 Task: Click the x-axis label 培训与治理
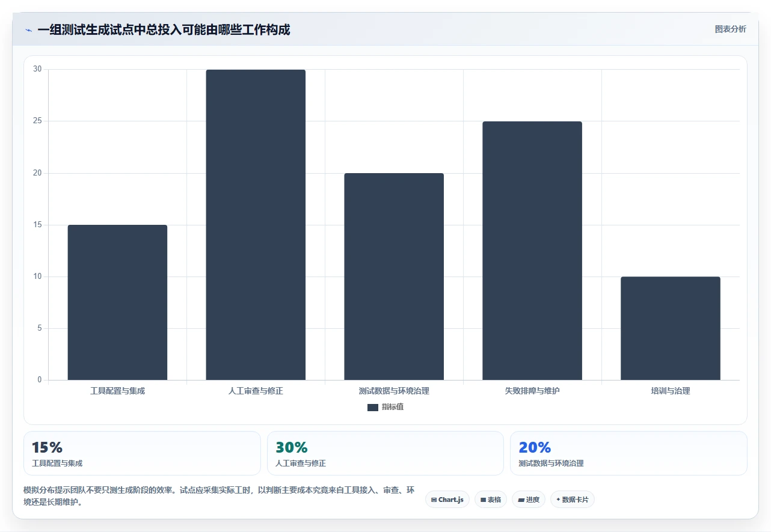pyautogui.click(x=671, y=391)
